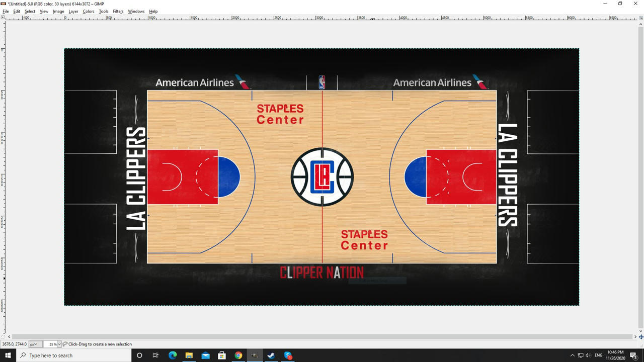The width and height of the screenshot is (644, 362).
Task: Open the Select menu
Action: (x=30, y=11)
